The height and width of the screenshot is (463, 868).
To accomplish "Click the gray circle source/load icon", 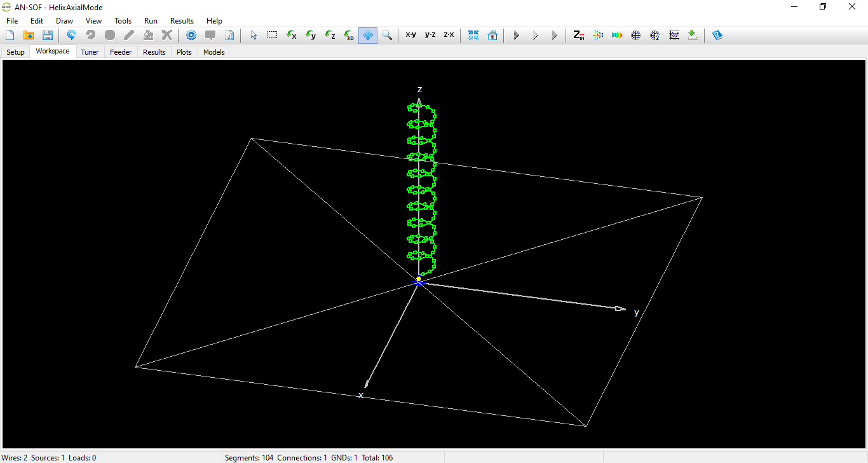I will click(x=109, y=35).
